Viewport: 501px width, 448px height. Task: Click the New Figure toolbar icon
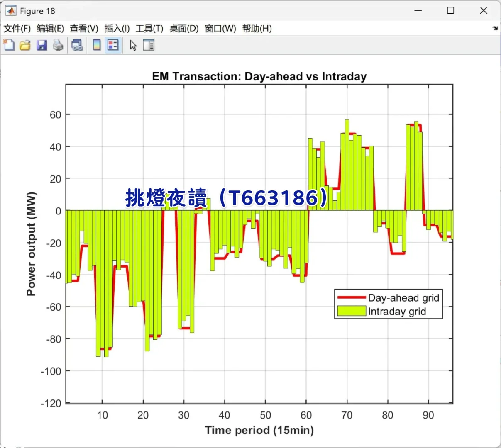tap(9, 45)
